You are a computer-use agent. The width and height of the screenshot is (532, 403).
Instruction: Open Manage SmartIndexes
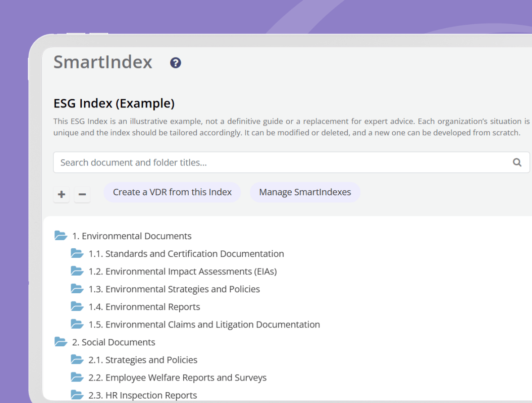pos(305,192)
